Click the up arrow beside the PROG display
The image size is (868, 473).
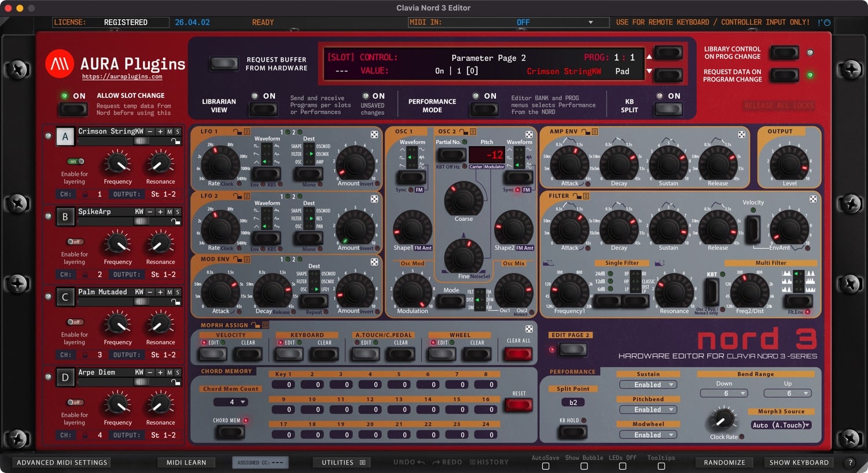pyautogui.click(x=650, y=57)
